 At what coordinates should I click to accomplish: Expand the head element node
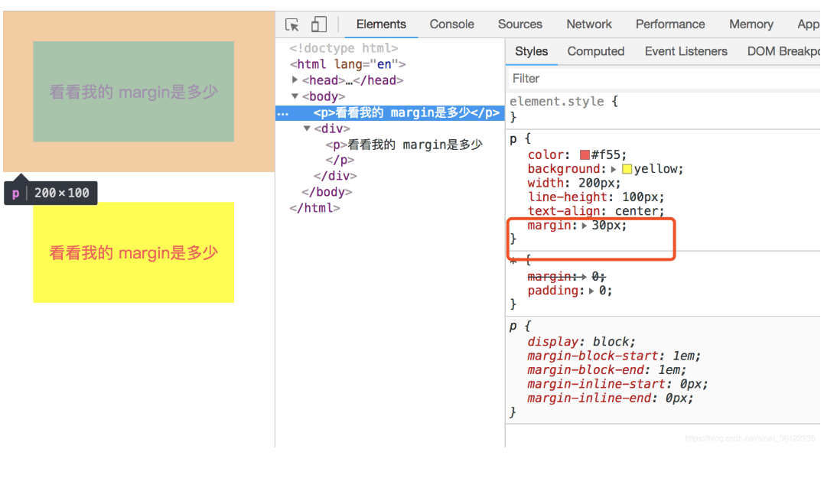[295, 80]
